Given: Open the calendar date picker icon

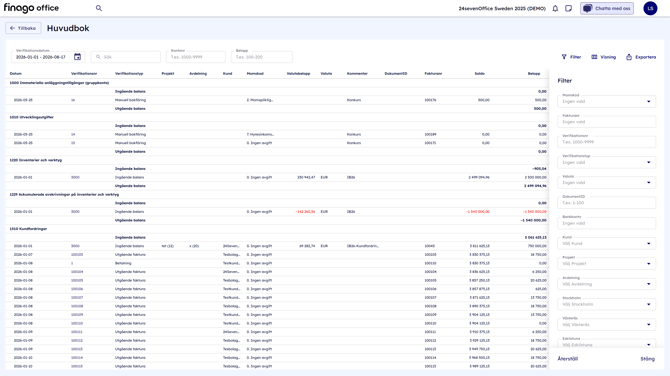Looking at the screenshot, I should tap(77, 56).
